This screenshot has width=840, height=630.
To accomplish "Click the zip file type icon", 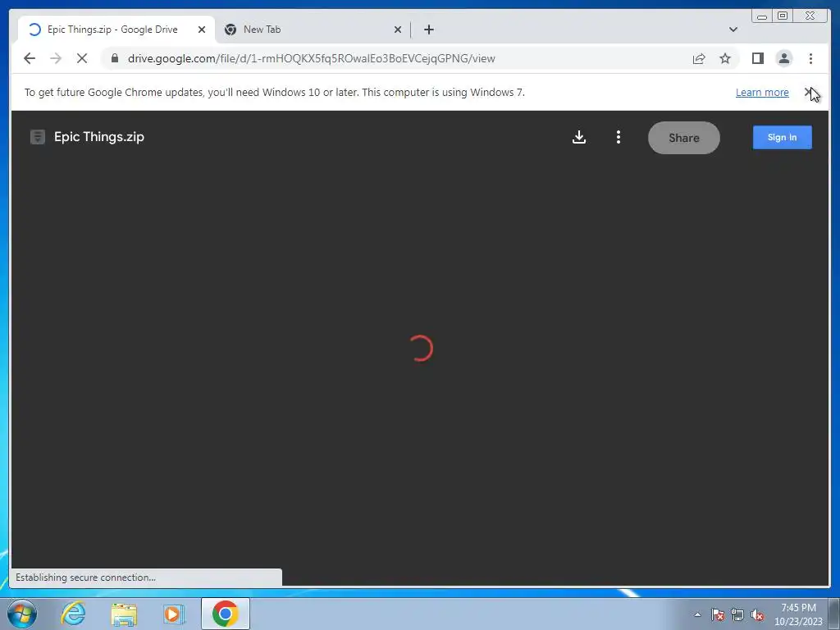I will click(38, 137).
